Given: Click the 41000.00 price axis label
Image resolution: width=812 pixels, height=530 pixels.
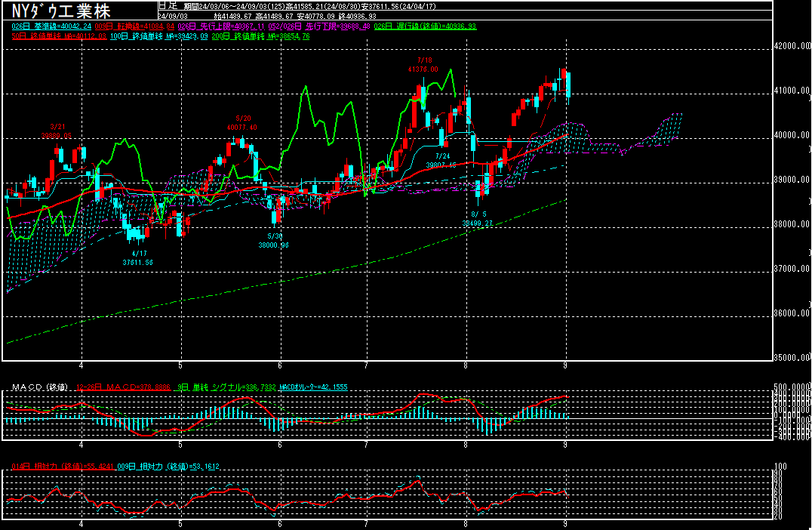Looking at the screenshot, I should tap(792, 90).
